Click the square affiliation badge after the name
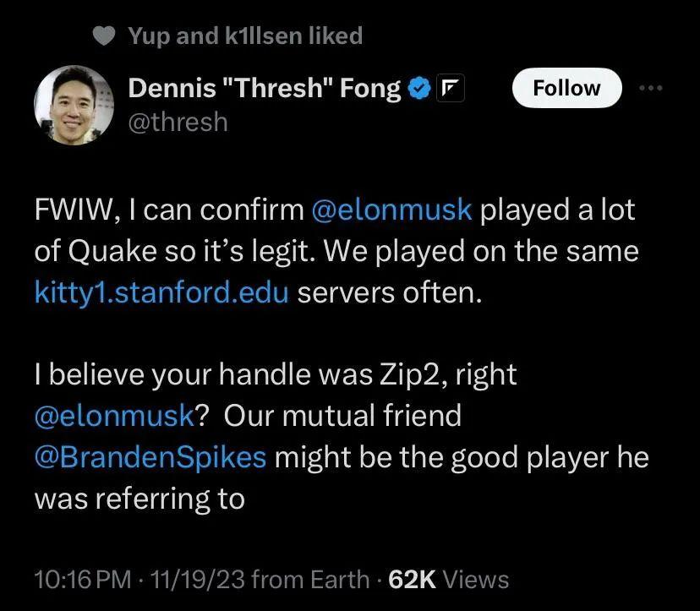 (x=447, y=89)
